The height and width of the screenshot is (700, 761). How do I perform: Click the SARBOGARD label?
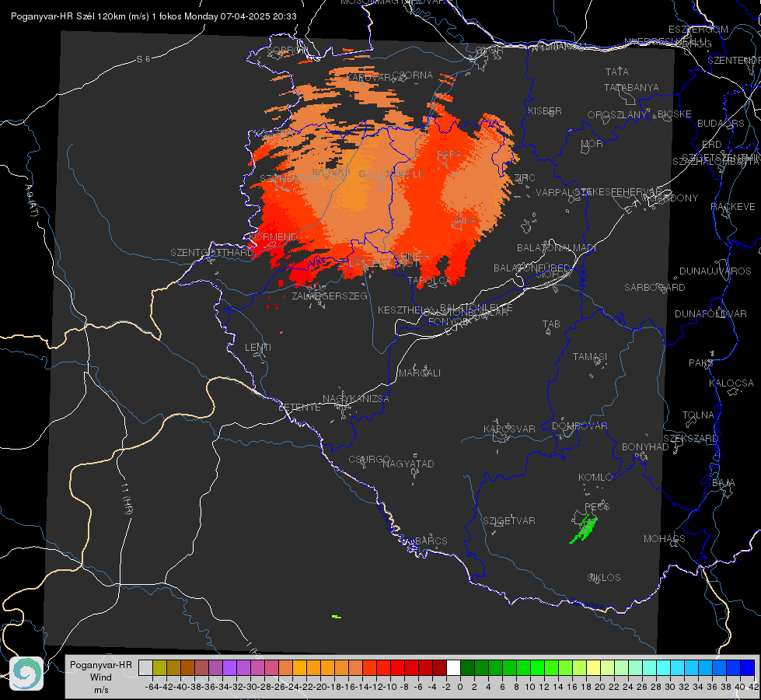(x=655, y=288)
